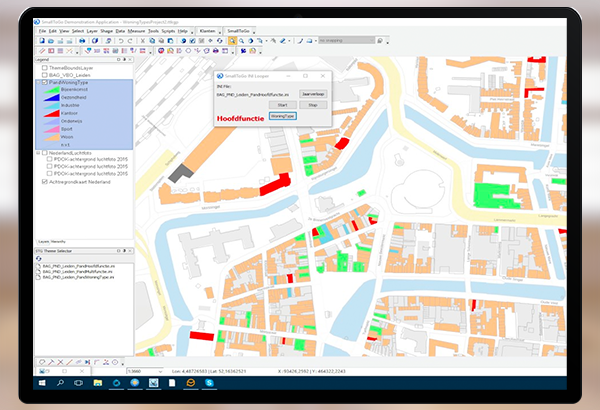Open File Explorer from the taskbar

coord(98,383)
